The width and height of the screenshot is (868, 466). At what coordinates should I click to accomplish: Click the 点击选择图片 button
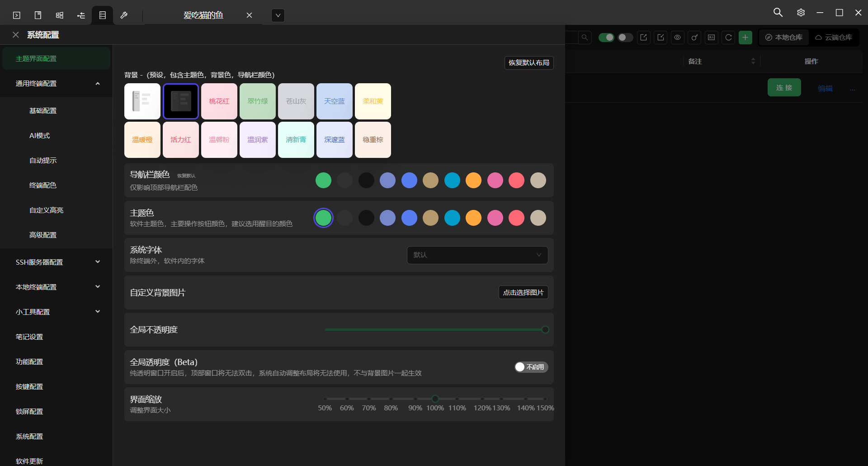click(x=523, y=293)
